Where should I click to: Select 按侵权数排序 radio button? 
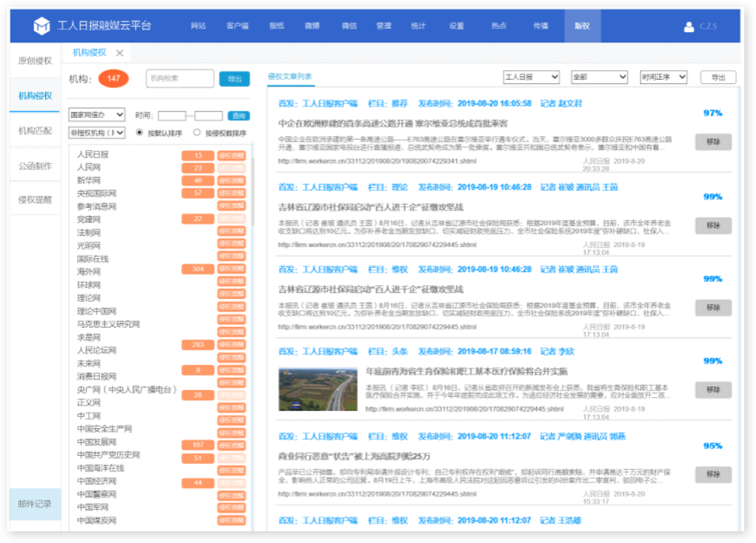[x=197, y=133]
